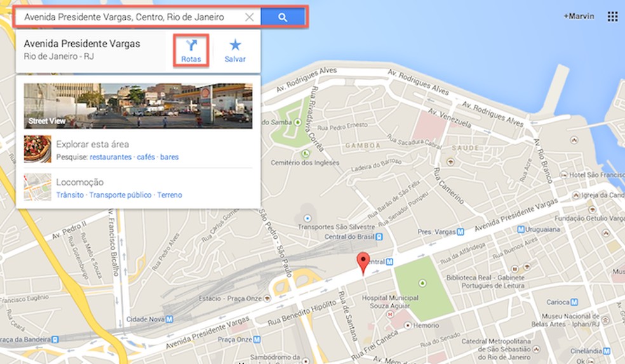The image size is (625, 364).
Task: Click the pizza thumbnail next to Explorar esta área
Action: pos(37,149)
